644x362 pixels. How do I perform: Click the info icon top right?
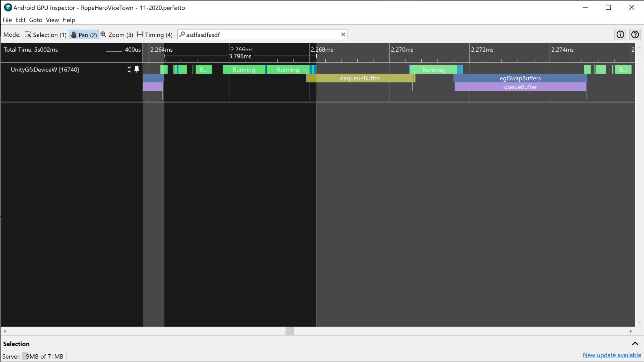pyautogui.click(x=620, y=34)
